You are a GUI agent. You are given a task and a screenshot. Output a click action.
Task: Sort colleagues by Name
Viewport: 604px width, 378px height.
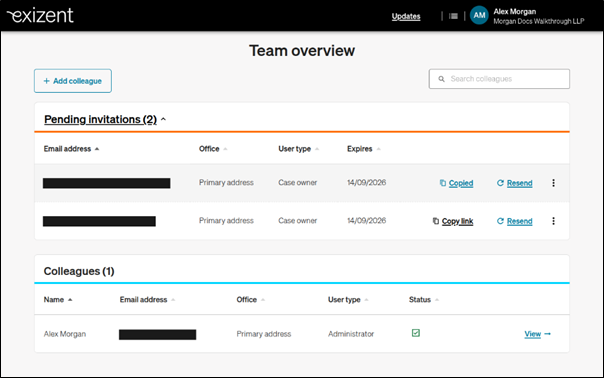point(58,300)
